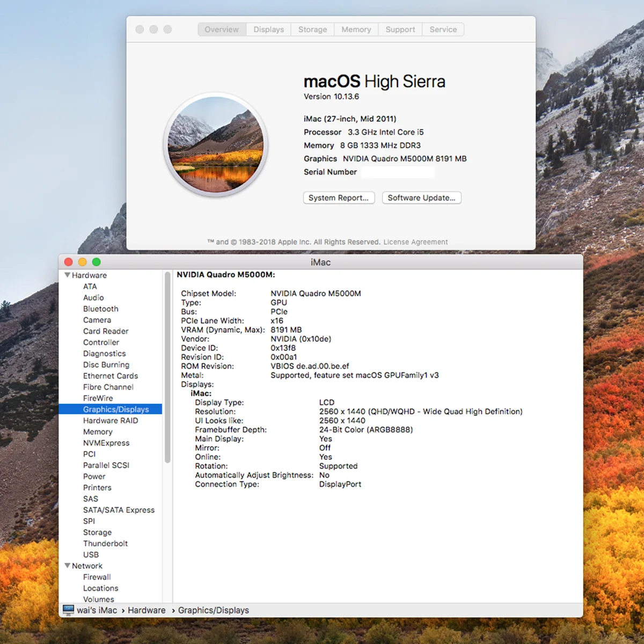The width and height of the screenshot is (644, 644).
Task: Click the Vendor value NVIDIA (0x10de)
Action: [x=301, y=339]
